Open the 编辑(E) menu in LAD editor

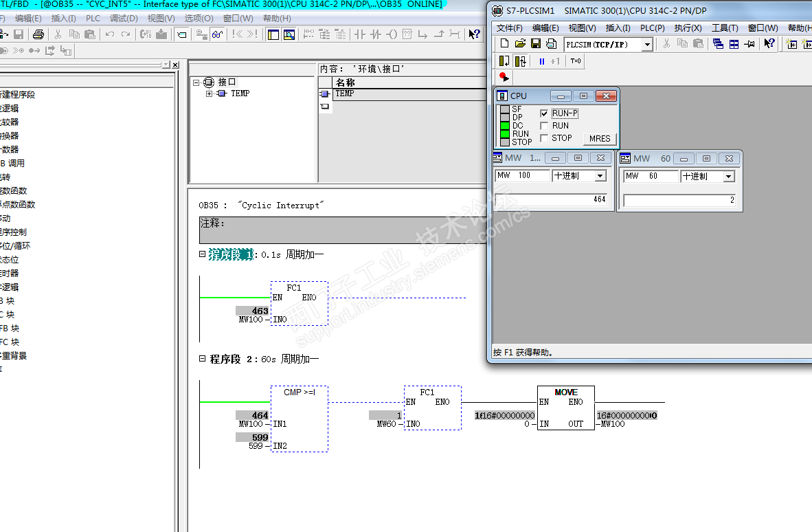(28, 18)
